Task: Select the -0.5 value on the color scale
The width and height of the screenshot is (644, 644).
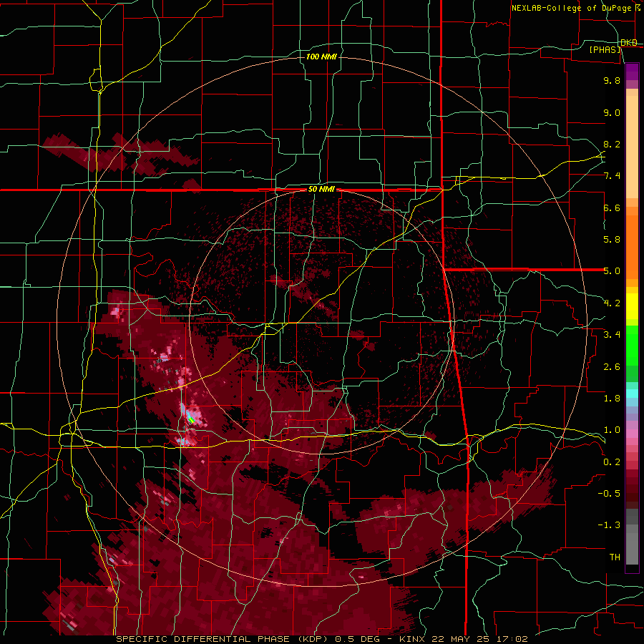Action: pos(609,494)
